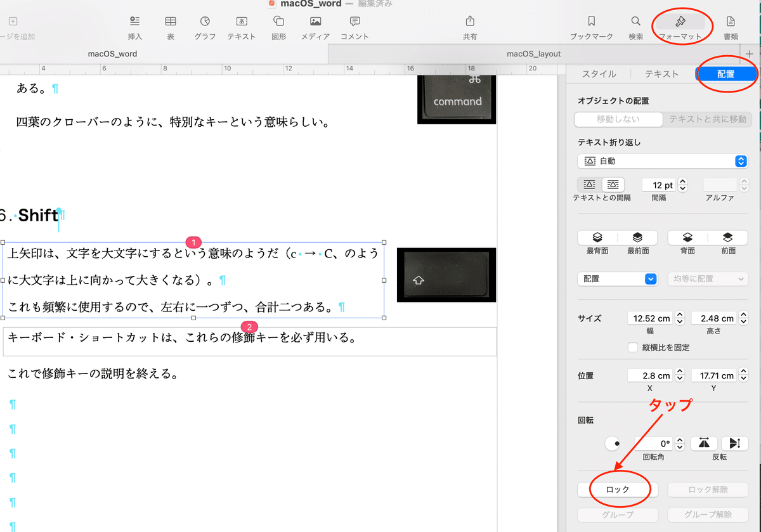761x532 pixels.
Task: Flip object horizontally in 反転
Action: pos(705,444)
